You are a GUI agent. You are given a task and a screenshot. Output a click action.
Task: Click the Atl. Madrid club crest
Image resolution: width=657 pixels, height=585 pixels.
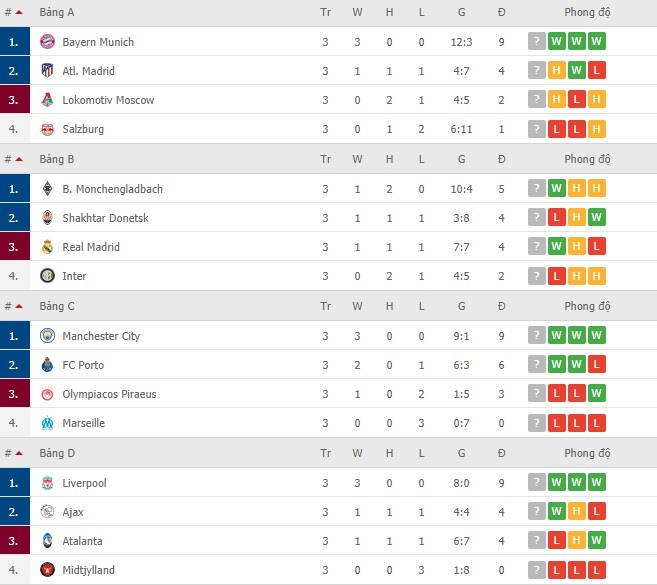(x=47, y=70)
